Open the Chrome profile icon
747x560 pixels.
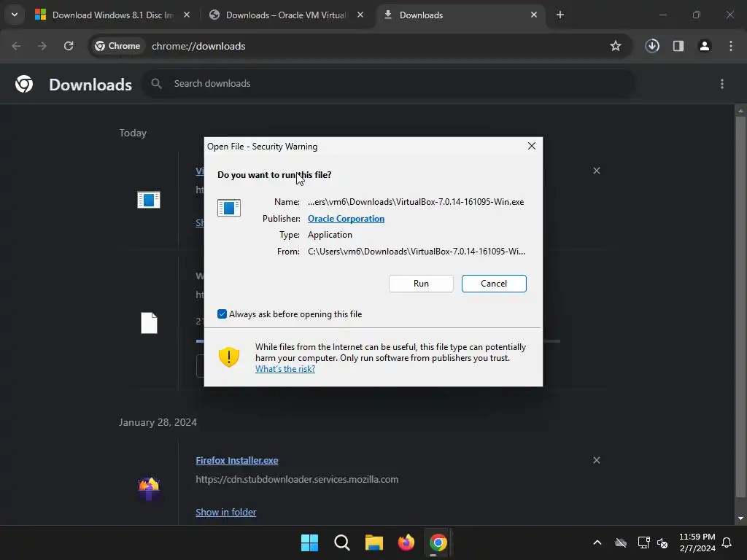click(705, 46)
